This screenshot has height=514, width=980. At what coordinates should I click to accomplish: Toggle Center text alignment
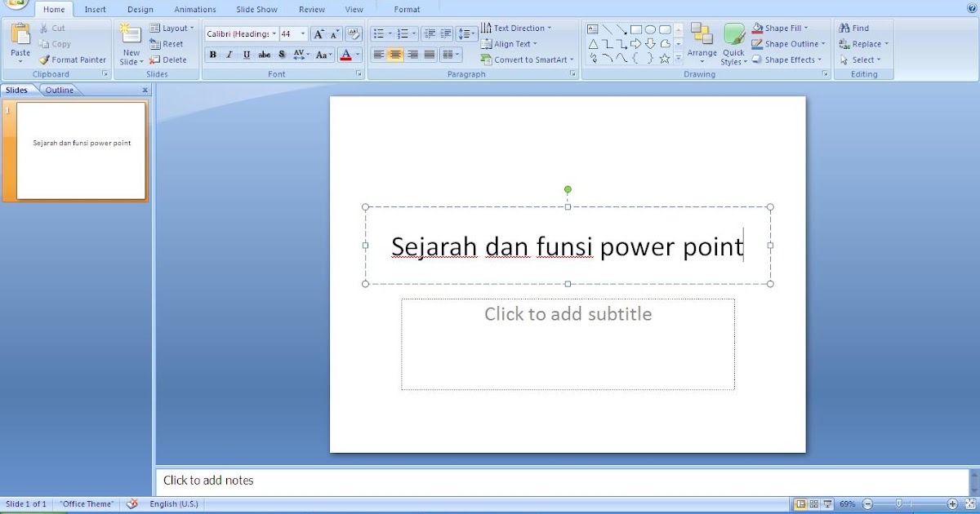[395, 55]
